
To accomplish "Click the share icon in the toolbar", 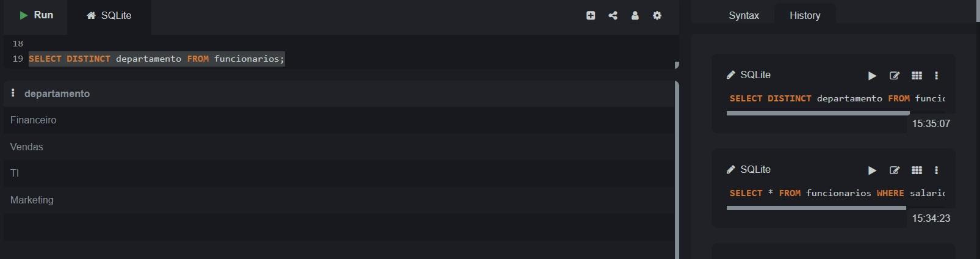I will click(613, 15).
